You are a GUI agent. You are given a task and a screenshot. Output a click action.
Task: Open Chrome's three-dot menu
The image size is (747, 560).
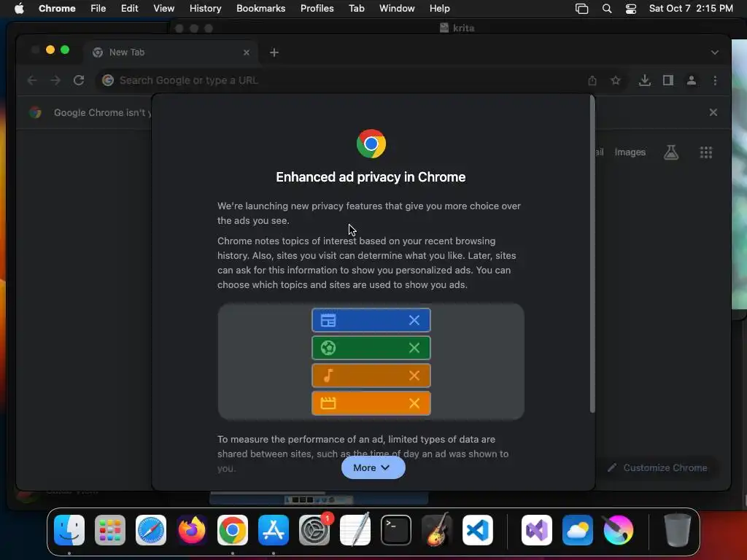[x=715, y=80]
